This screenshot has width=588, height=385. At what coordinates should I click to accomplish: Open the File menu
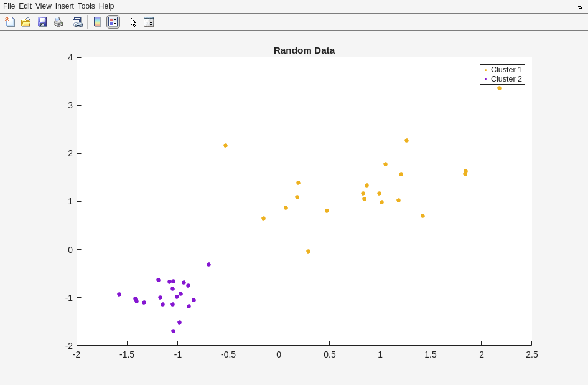(x=9, y=6)
